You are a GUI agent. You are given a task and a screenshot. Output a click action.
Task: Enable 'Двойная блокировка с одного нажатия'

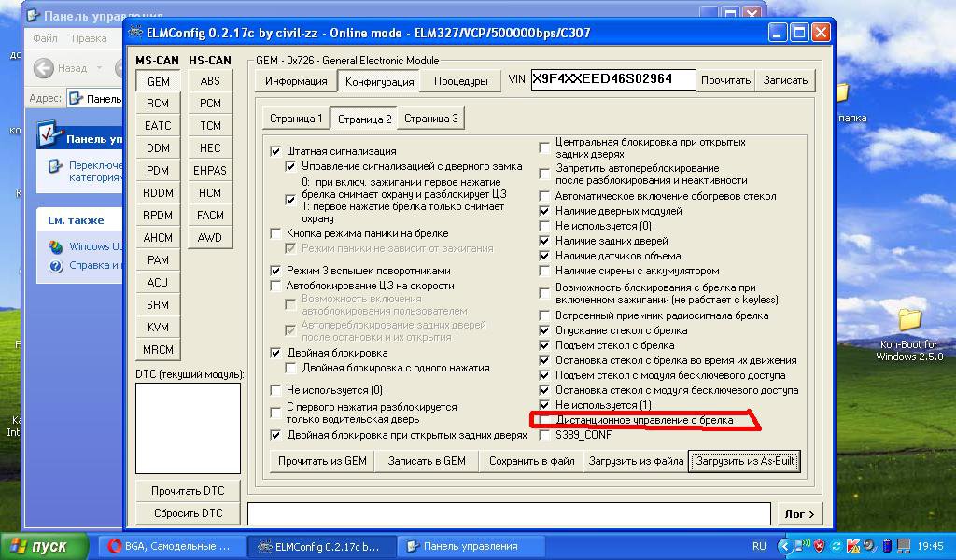pyautogui.click(x=291, y=368)
